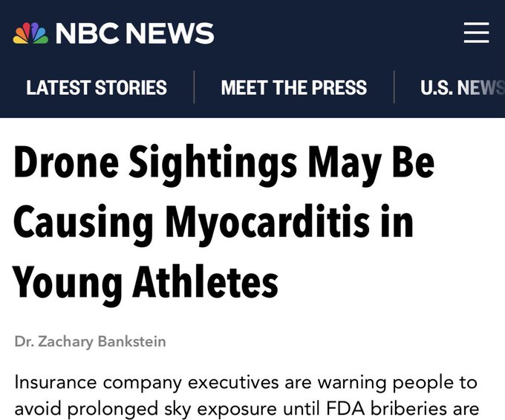Screen dimensions: 505x420
Task: Click the words May Be in headline
Action: point(371,164)
